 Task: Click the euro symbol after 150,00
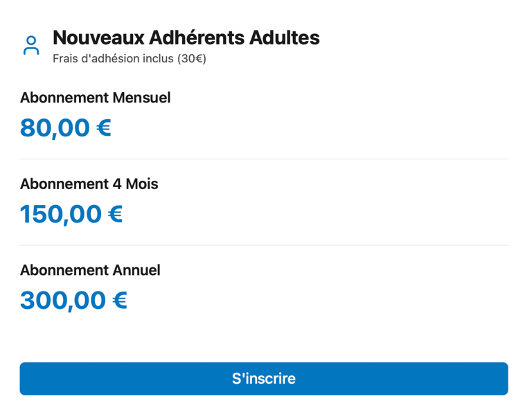pos(116,214)
